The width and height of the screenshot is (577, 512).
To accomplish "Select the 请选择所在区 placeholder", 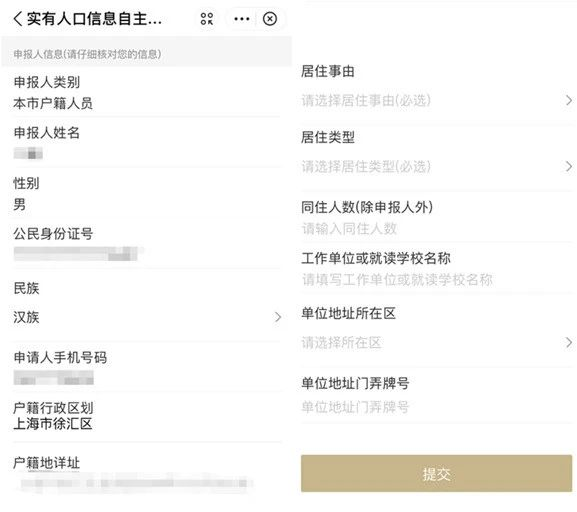I will pos(341,343).
